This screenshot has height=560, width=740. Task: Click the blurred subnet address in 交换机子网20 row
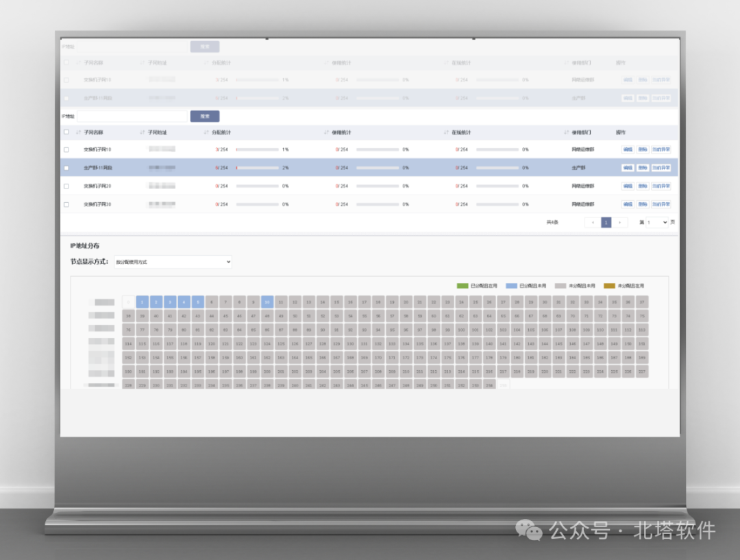click(162, 186)
